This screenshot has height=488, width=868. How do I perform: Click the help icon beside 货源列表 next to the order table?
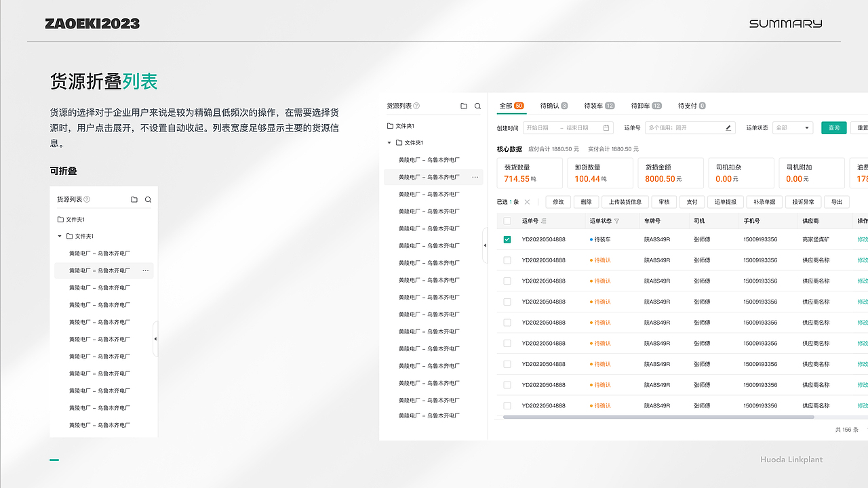(x=416, y=106)
